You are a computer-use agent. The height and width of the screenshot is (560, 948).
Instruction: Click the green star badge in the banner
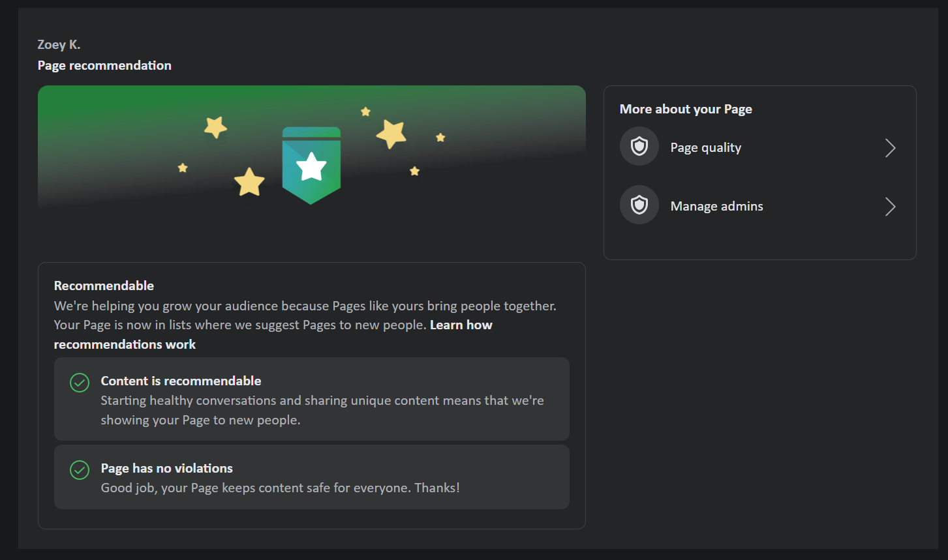coord(311,166)
